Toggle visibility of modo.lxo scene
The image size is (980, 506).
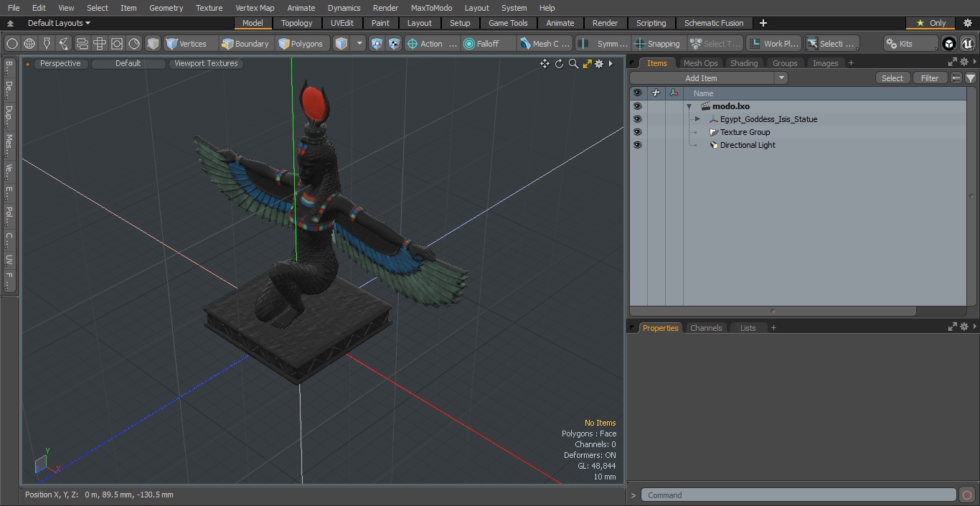(637, 106)
